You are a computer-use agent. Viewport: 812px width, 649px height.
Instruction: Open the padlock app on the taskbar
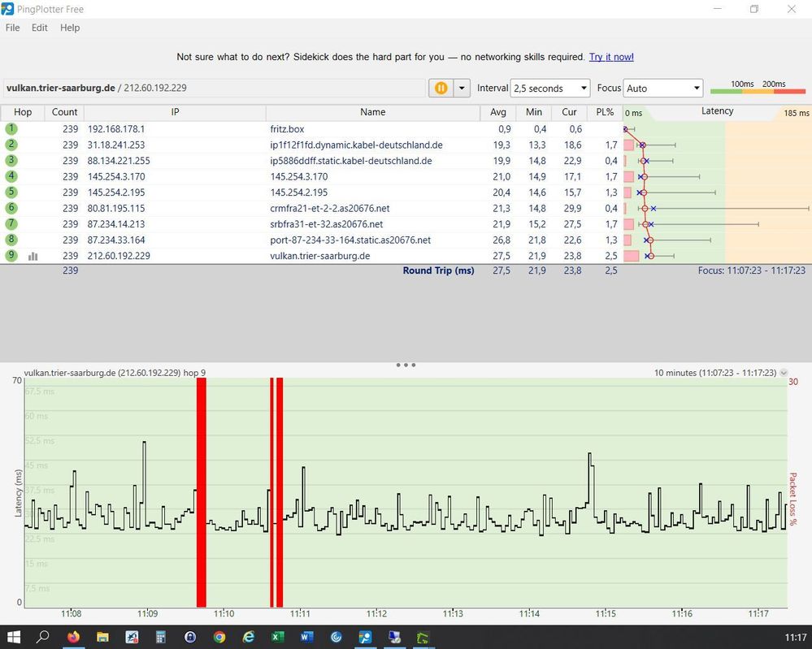(x=190, y=637)
